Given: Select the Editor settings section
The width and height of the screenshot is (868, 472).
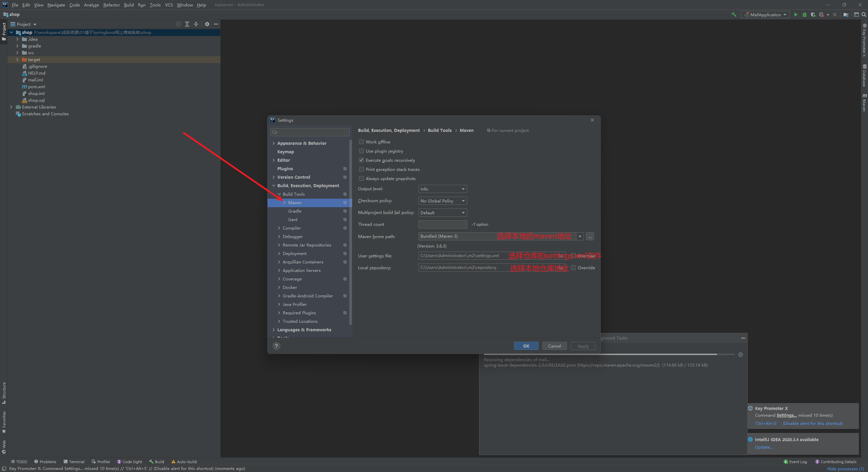Looking at the screenshot, I should (x=283, y=160).
